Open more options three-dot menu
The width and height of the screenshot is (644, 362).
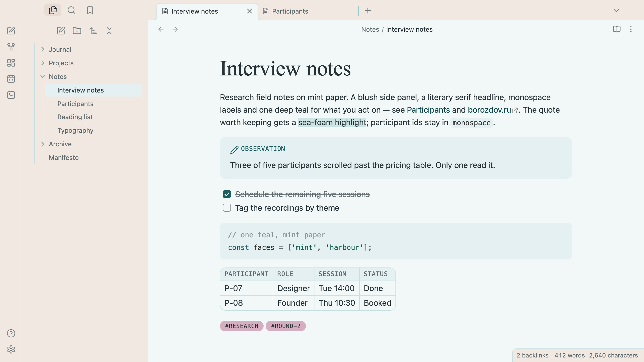pyautogui.click(x=631, y=29)
